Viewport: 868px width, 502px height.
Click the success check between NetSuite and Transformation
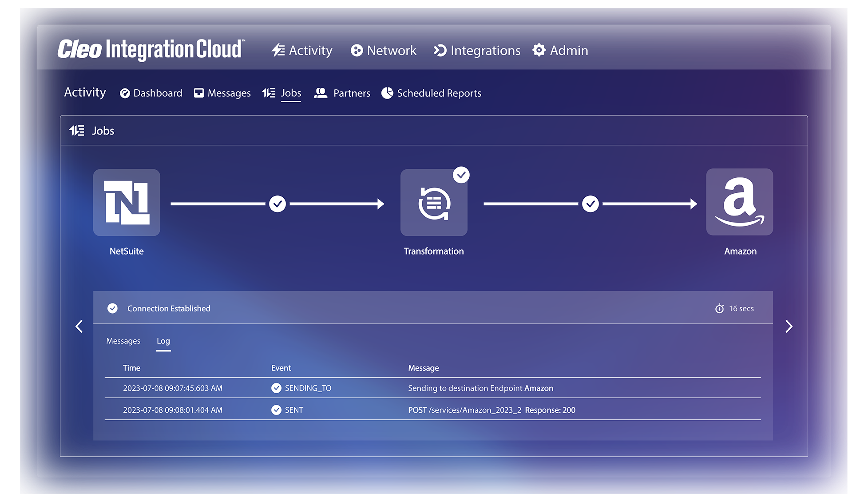(277, 203)
